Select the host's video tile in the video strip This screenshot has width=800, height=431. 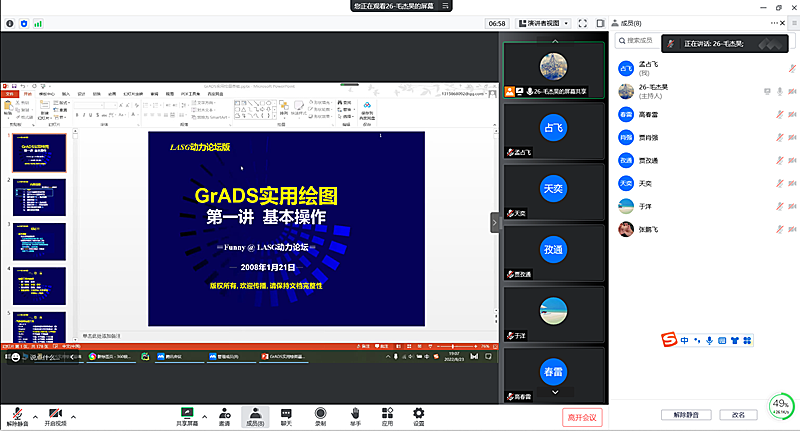[x=554, y=70]
